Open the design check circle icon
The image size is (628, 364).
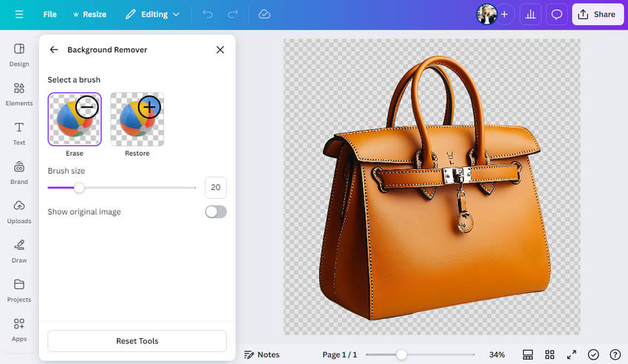(593, 355)
